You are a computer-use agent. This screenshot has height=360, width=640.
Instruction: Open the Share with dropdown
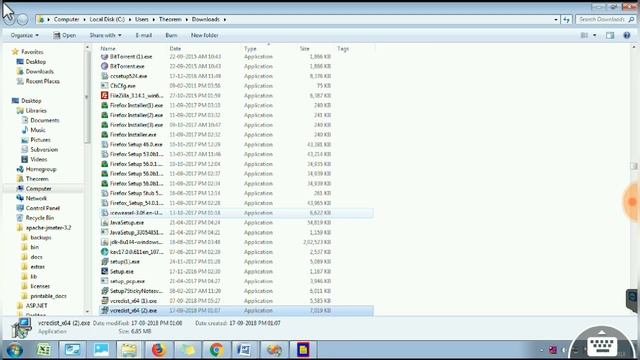click(105, 36)
